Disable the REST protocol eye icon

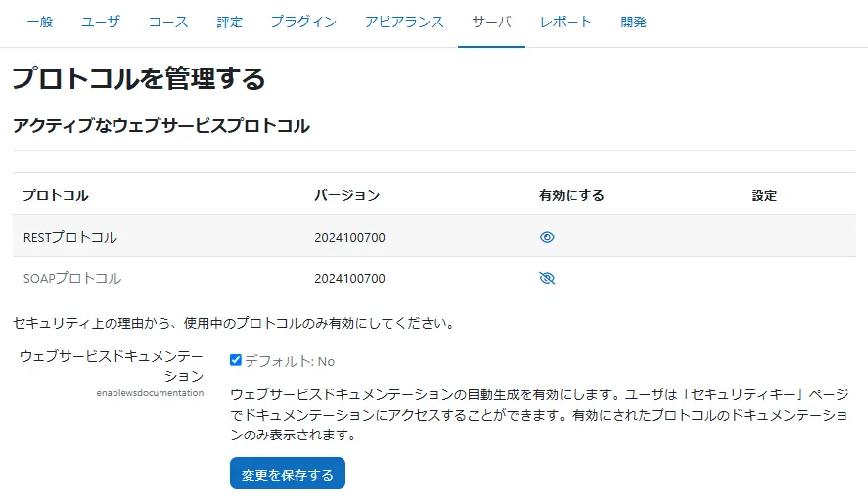coord(547,237)
